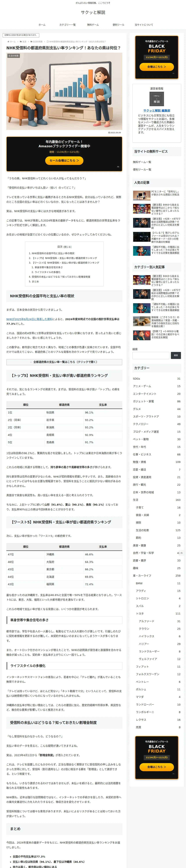Open the トヨタ subcategory
This screenshot has height=868, width=186.
[158, 614]
